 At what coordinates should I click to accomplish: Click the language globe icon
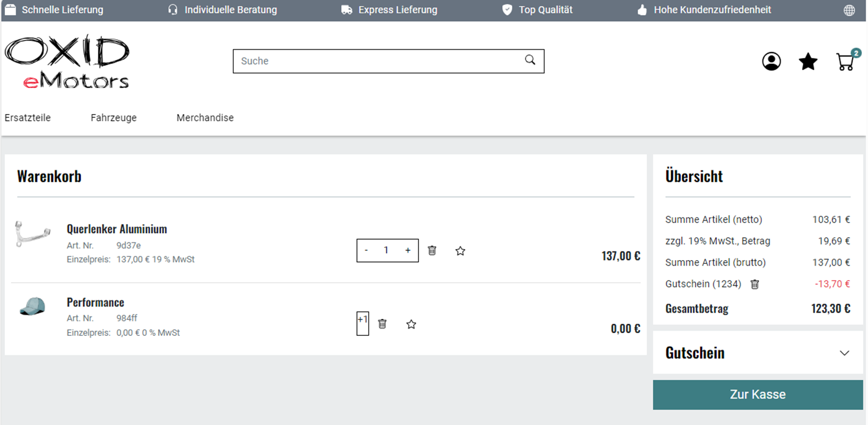[849, 10]
